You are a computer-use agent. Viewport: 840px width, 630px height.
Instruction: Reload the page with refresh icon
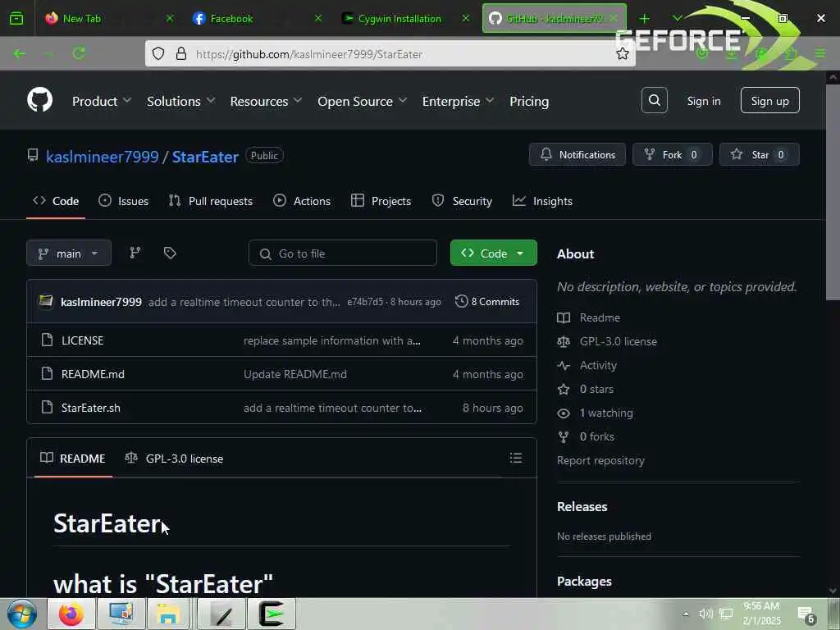tap(80, 53)
